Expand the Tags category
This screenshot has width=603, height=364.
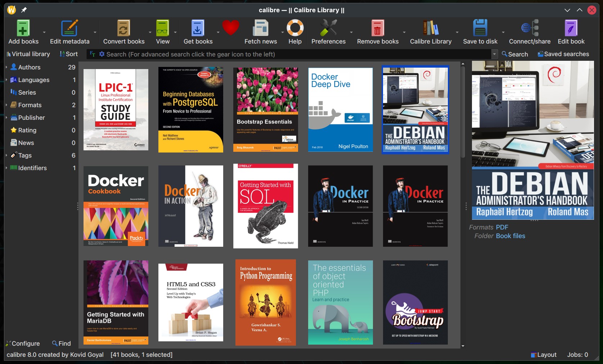[6, 155]
